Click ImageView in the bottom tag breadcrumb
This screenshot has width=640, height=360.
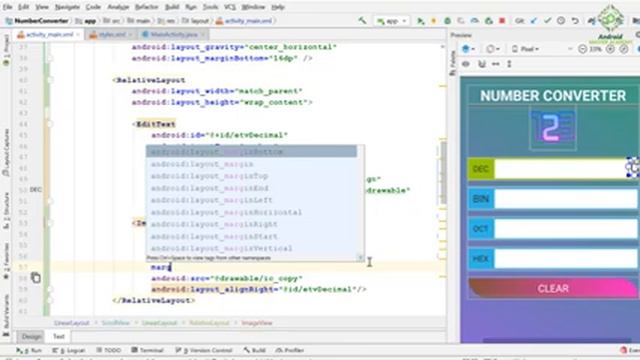257,323
